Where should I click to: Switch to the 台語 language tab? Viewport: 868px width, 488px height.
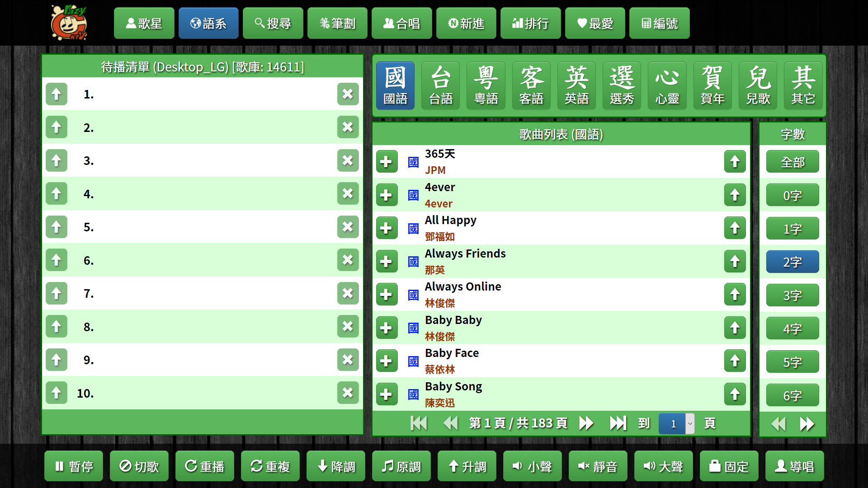click(441, 86)
